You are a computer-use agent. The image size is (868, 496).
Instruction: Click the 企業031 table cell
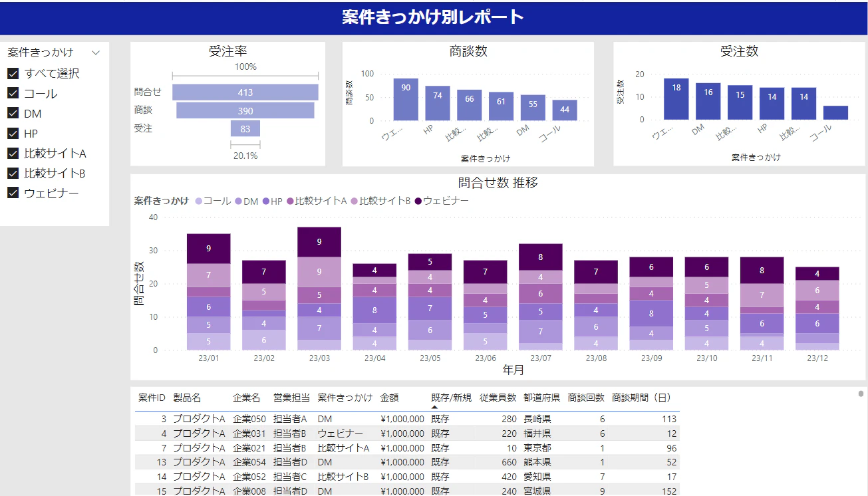(x=249, y=434)
